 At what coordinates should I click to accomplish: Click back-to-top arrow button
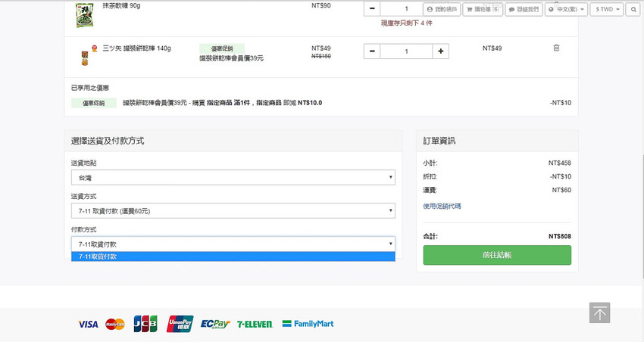599,313
